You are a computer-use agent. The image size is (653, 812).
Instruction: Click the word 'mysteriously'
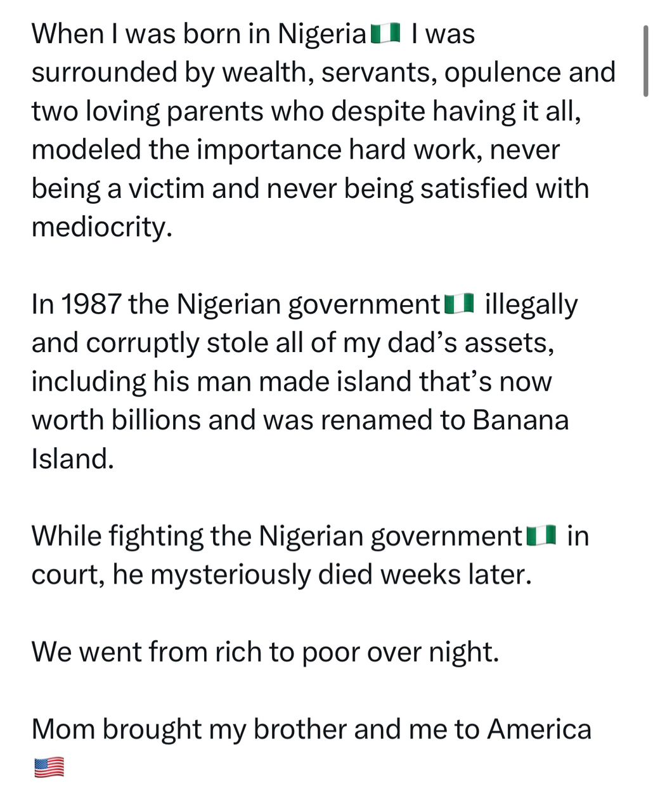[230, 575]
